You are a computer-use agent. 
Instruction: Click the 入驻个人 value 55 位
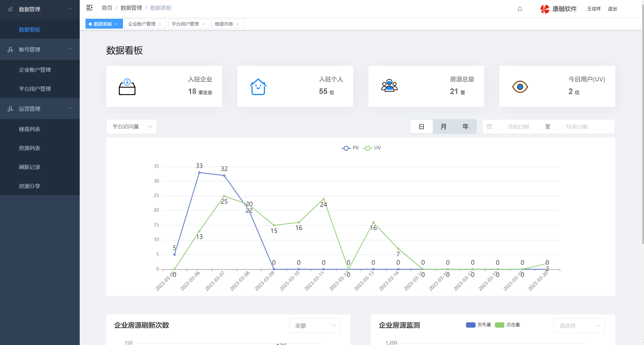(x=326, y=91)
